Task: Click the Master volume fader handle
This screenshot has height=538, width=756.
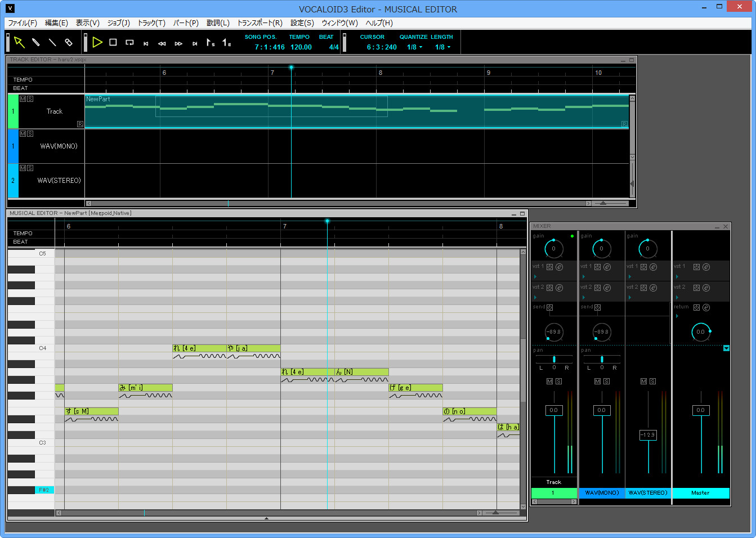Action: 701,410
